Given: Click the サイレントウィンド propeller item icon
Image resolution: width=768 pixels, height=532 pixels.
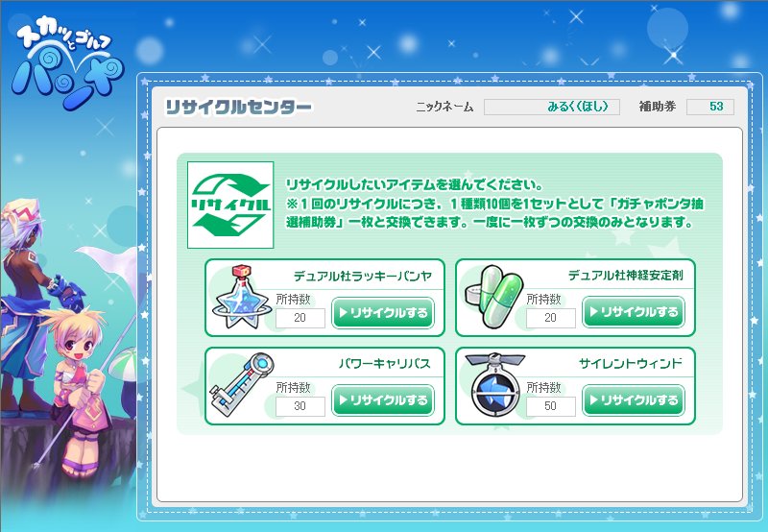Looking at the screenshot, I should tap(494, 385).
